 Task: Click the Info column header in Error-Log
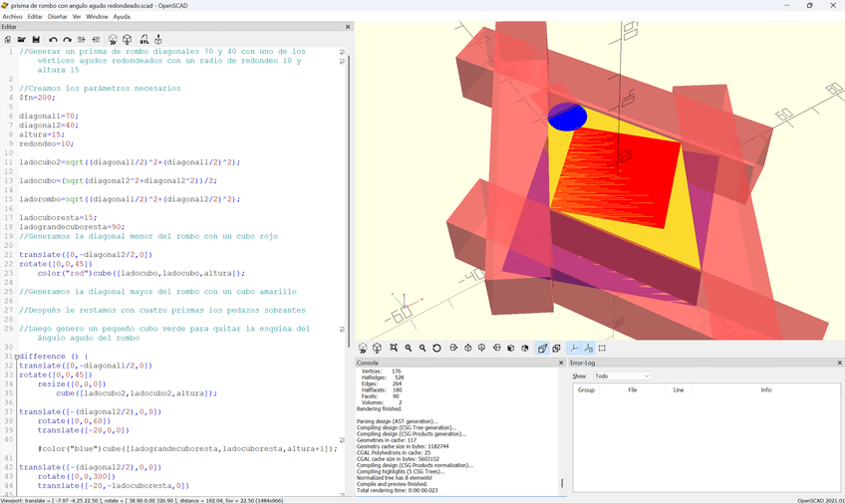click(x=765, y=389)
